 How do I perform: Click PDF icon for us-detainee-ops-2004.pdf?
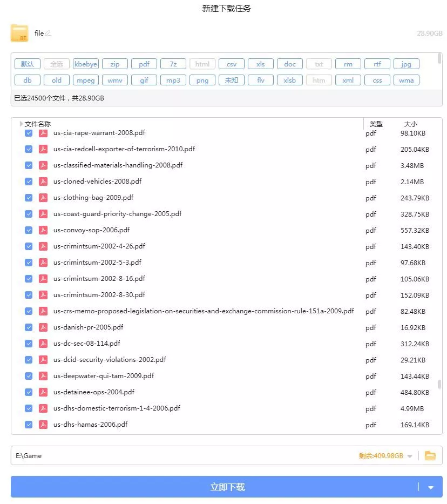coord(43,392)
